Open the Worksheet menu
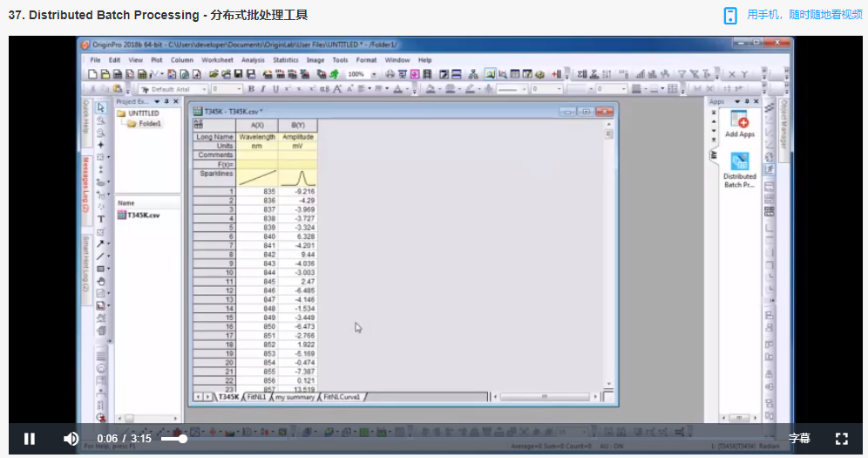Screen dimensions: 868x458 [x=217, y=60]
